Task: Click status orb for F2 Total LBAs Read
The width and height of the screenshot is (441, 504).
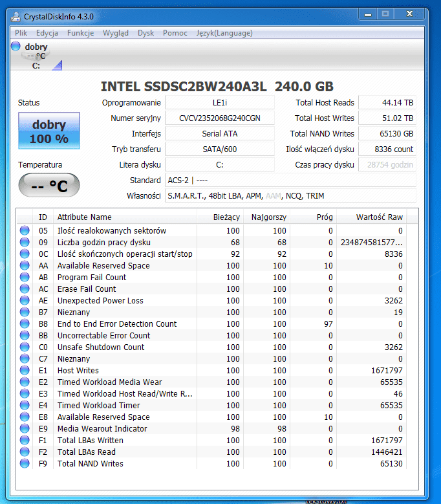Action: pyautogui.click(x=25, y=452)
